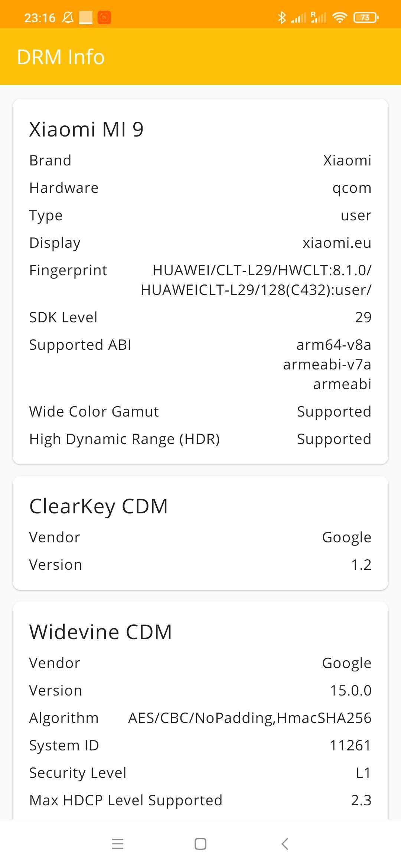Tap the orange Mi app notification icon
401x868 pixels.
pyautogui.click(x=104, y=17)
